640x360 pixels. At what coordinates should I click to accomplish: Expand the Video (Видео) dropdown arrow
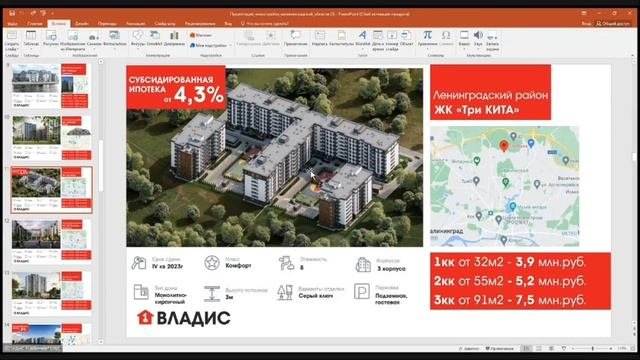pos(464,48)
